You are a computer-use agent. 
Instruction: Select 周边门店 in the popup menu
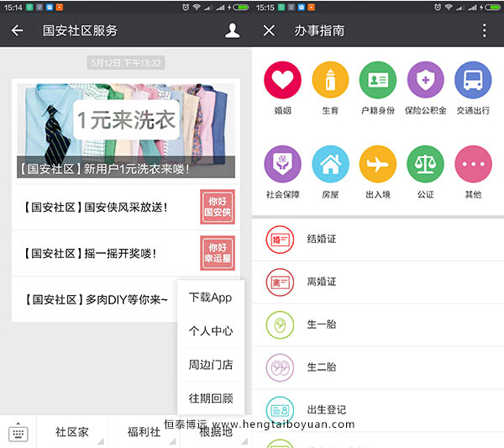pos(210,365)
